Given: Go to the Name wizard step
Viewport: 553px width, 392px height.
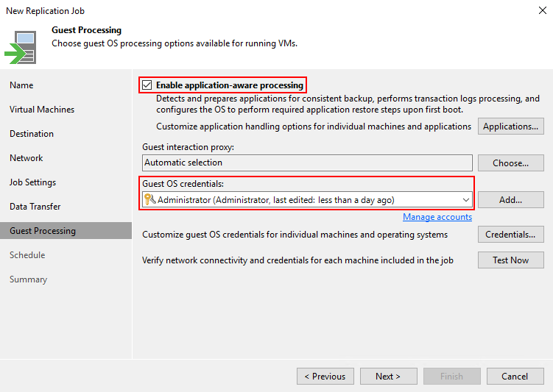Looking at the screenshot, I should (x=21, y=85).
